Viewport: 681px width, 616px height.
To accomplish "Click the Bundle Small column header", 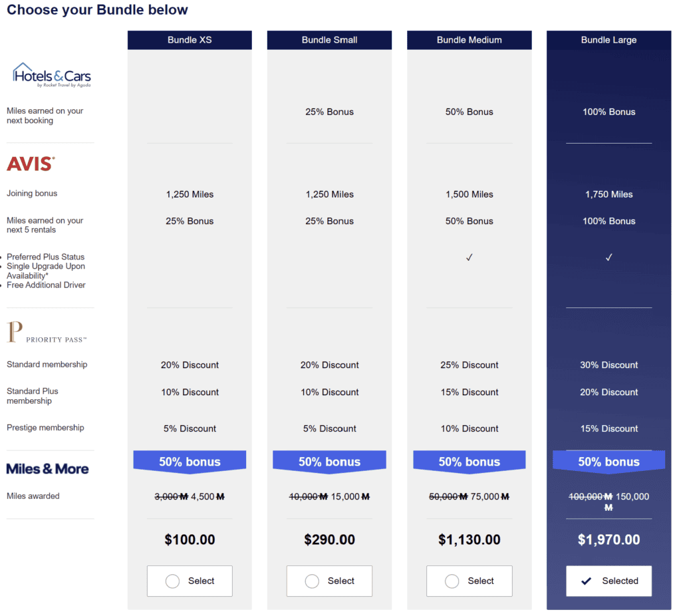I will click(329, 39).
